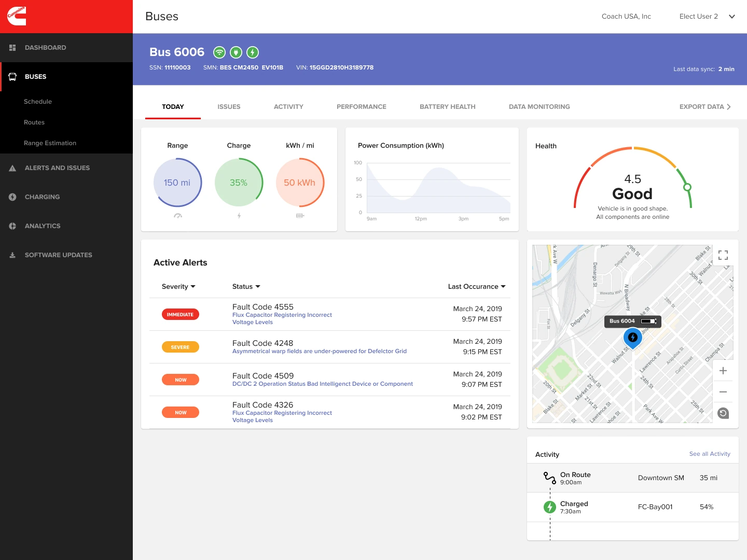Click the Buses bus icon in sidebar

tap(12, 77)
